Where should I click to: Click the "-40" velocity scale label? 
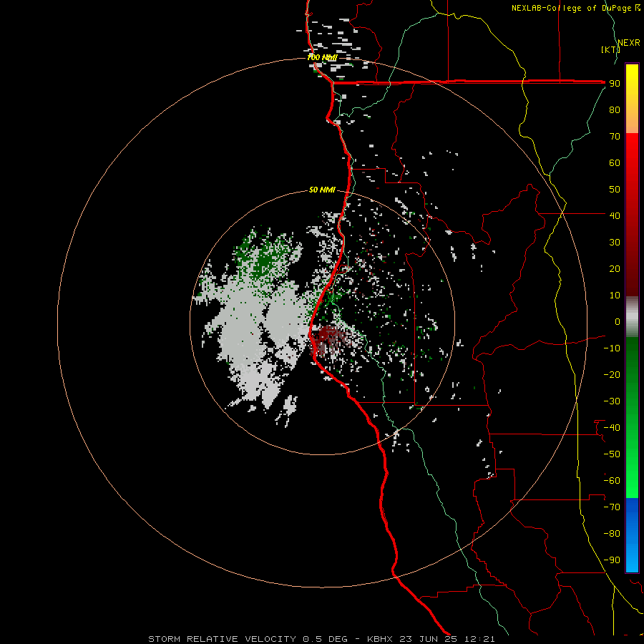coord(612,428)
